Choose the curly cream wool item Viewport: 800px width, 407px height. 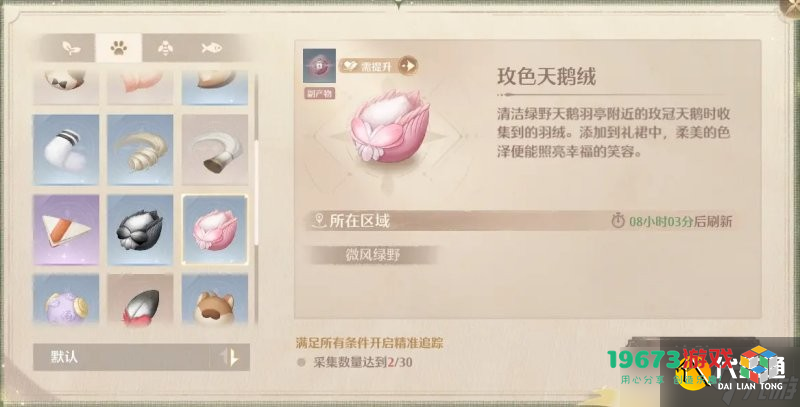coord(140,149)
